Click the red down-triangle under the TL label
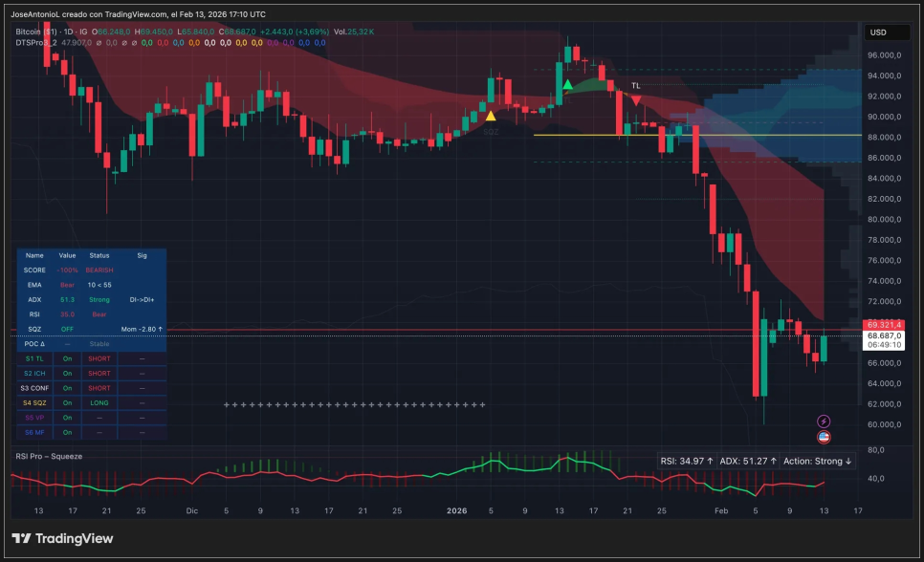 point(636,100)
